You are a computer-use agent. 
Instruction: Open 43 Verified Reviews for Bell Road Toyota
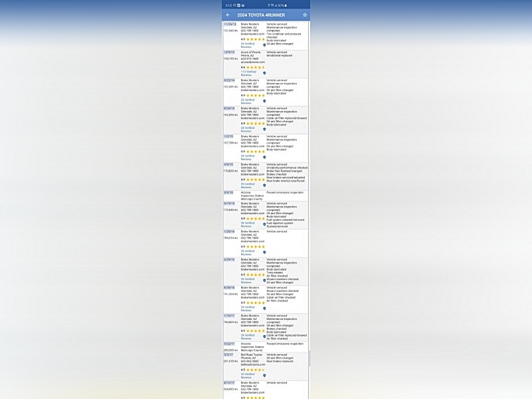click(248, 375)
